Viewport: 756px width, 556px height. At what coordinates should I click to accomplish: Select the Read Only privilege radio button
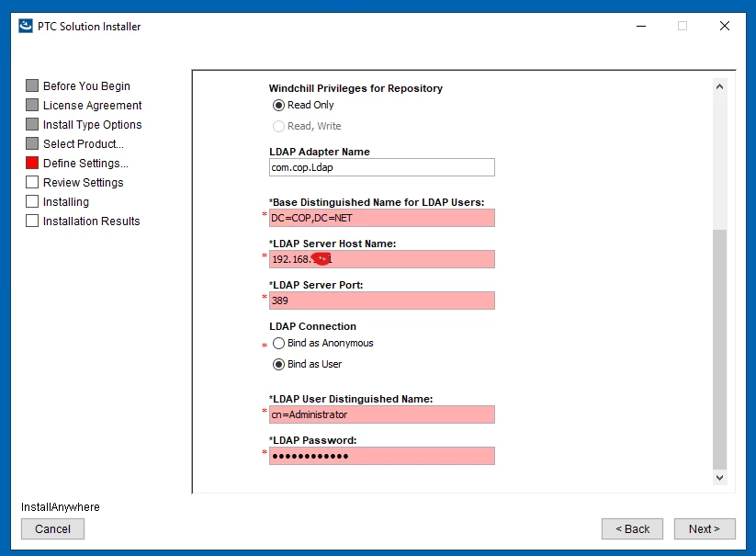[x=278, y=105]
